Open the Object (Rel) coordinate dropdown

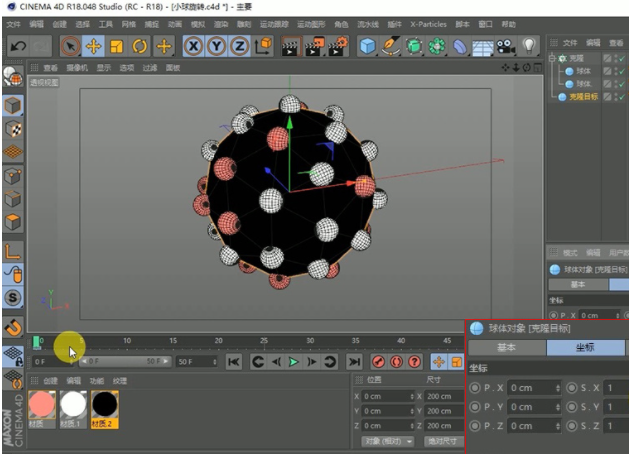[x=387, y=441]
